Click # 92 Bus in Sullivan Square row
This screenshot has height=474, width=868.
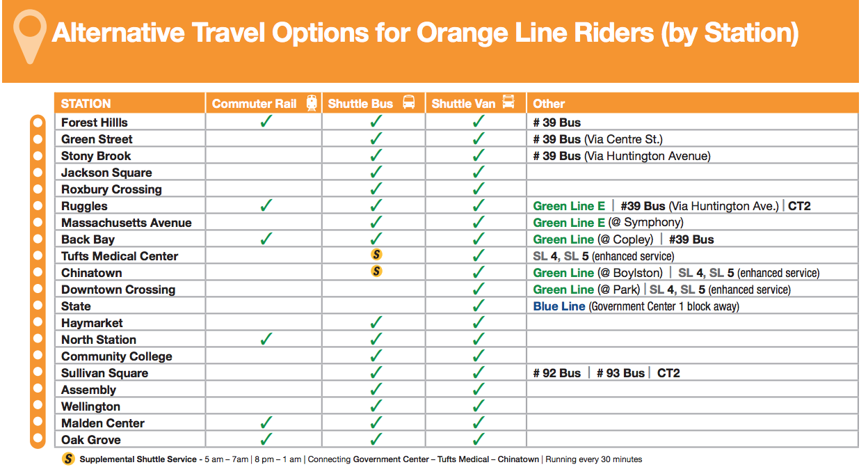[x=557, y=373]
